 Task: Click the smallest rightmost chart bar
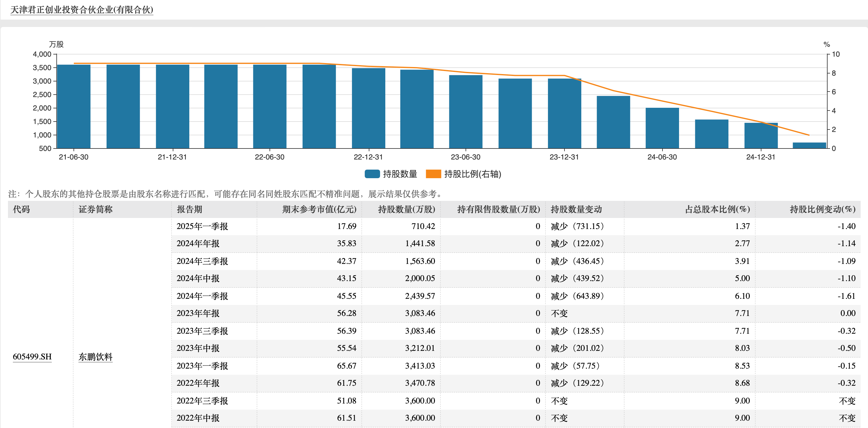click(809, 145)
